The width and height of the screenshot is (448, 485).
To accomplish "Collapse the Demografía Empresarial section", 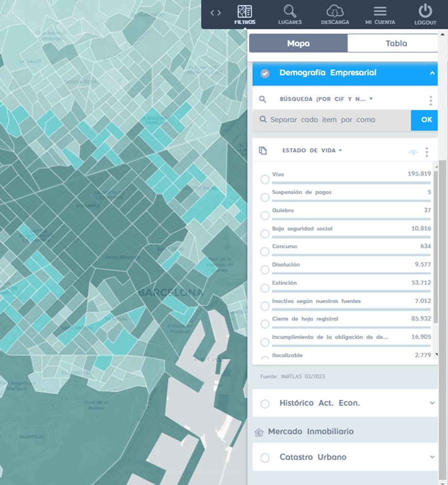I will point(432,73).
